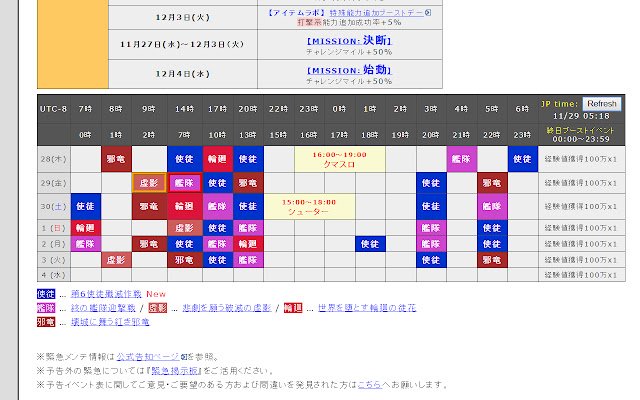Open the 第6使徒殲滅作戦 legend link
640x400 pixels.
106,294
